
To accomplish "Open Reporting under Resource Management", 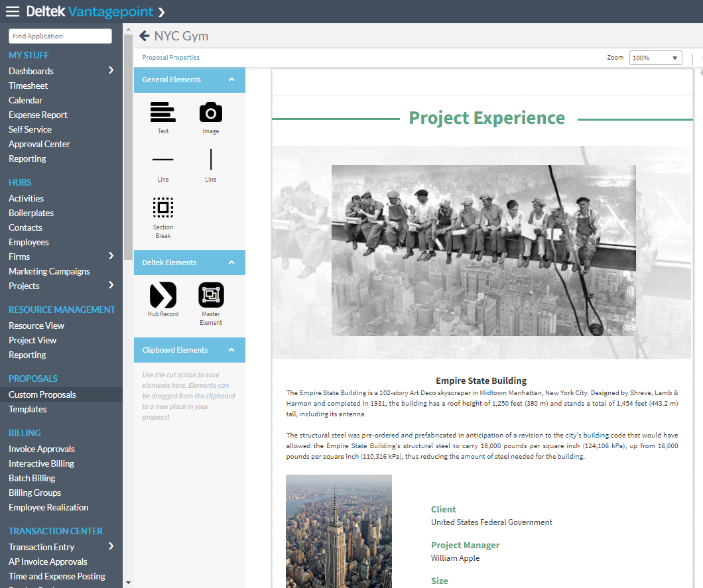I will pyautogui.click(x=27, y=355).
